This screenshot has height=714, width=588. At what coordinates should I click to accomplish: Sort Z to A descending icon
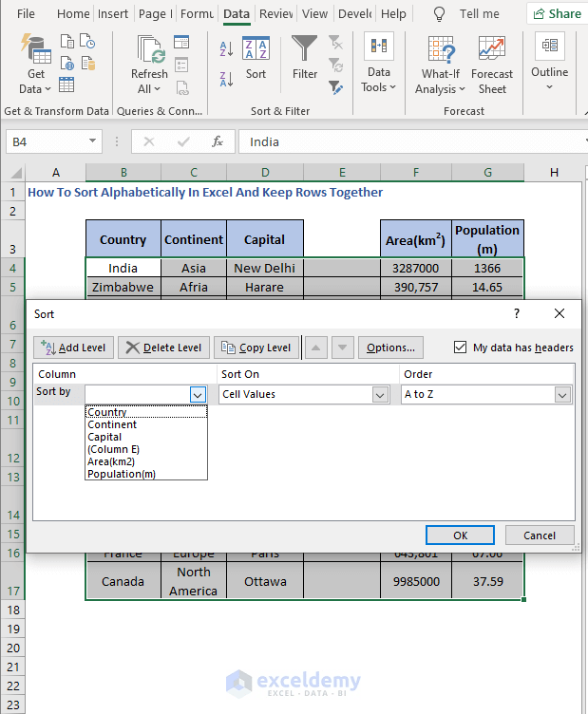coord(226,79)
